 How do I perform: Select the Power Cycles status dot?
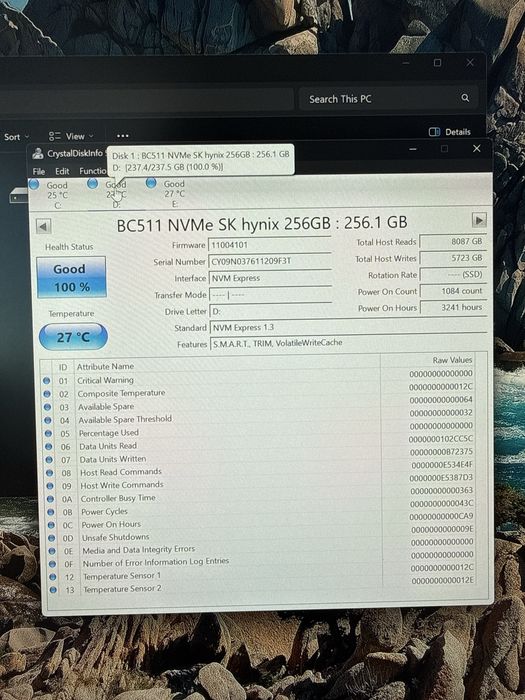[51, 512]
